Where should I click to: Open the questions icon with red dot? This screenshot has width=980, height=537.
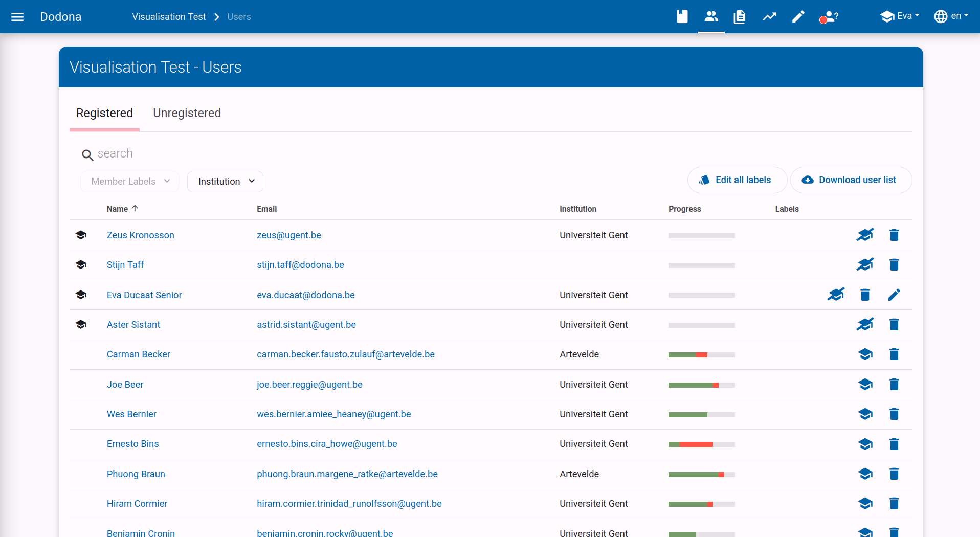828,17
